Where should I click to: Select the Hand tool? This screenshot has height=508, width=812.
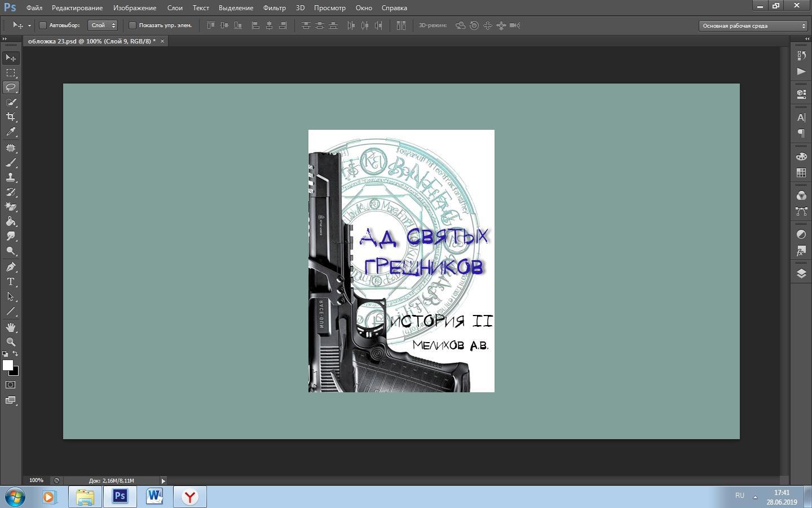click(x=11, y=327)
